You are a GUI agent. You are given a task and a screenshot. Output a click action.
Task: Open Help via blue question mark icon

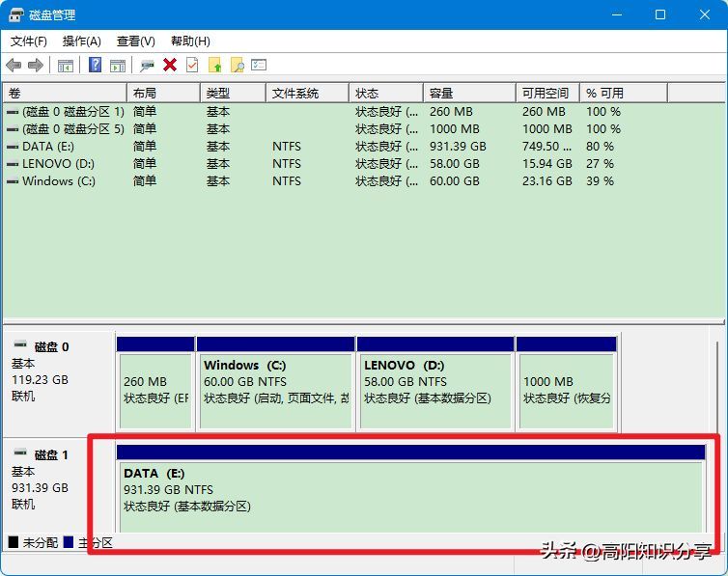(96, 65)
